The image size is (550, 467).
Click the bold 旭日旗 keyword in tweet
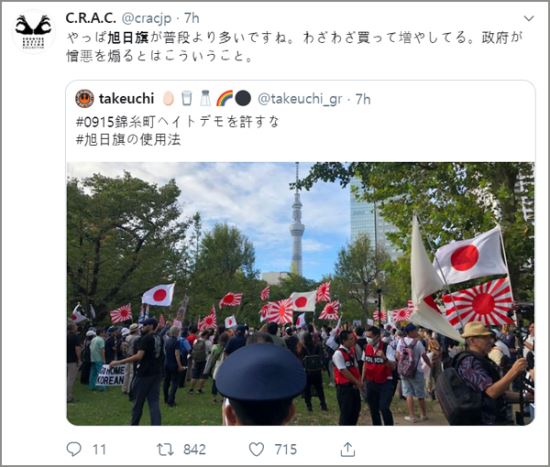pos(128,38)
